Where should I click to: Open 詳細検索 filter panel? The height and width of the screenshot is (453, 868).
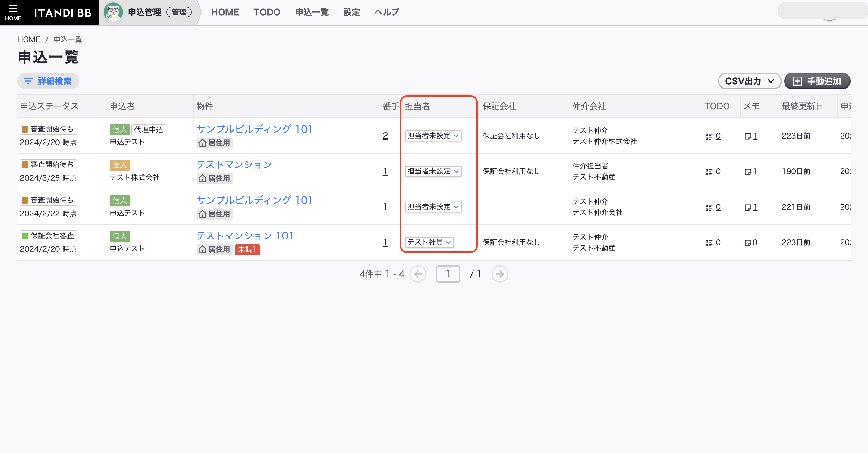[48, 81]
